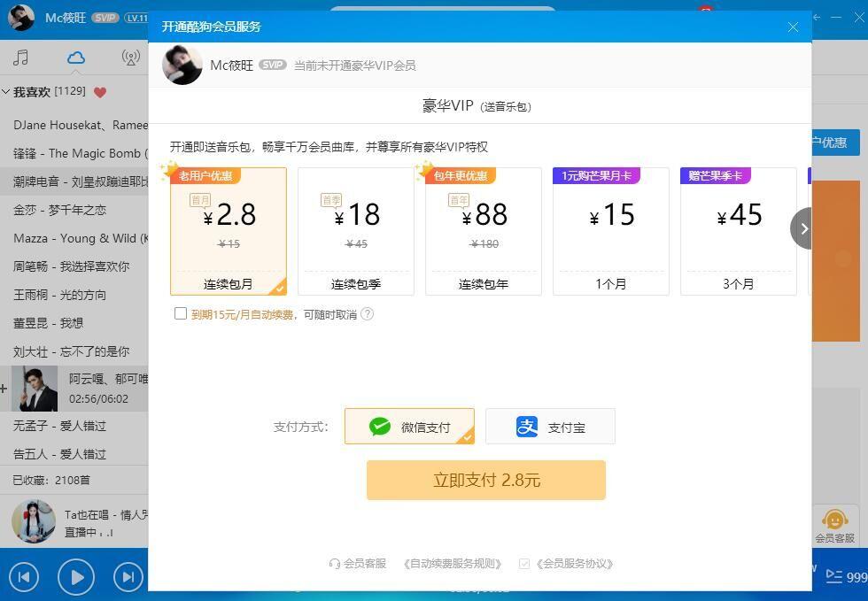Click the red heart next to 我喜欢
The image size is (868, 601).
[x=100, y=92]
